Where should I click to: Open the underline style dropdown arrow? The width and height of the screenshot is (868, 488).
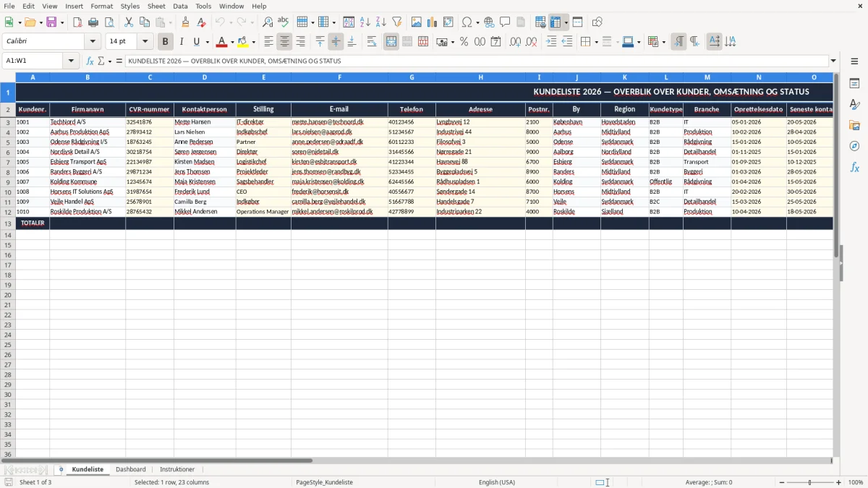click(207, 42)
